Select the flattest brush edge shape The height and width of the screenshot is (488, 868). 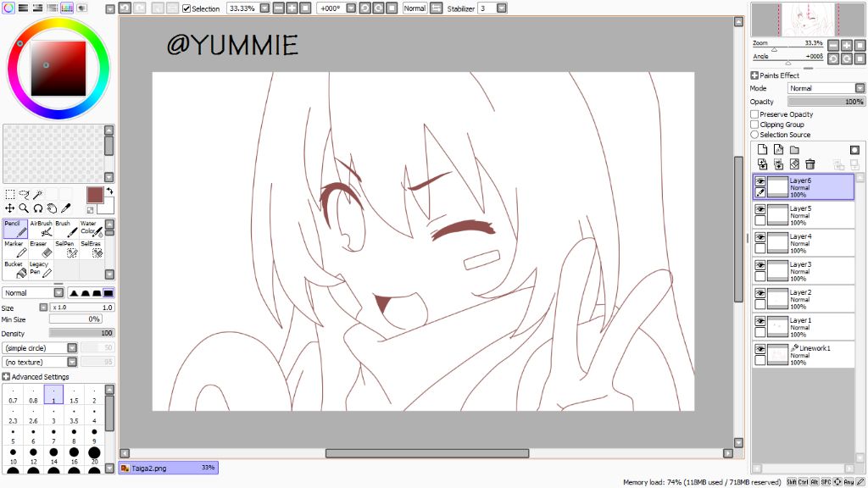(x=108, y=292)
